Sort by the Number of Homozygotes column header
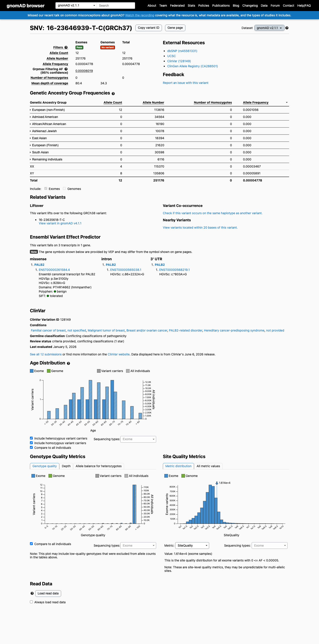The height and width of the screenshot is (644, 319). click(213, 102)
